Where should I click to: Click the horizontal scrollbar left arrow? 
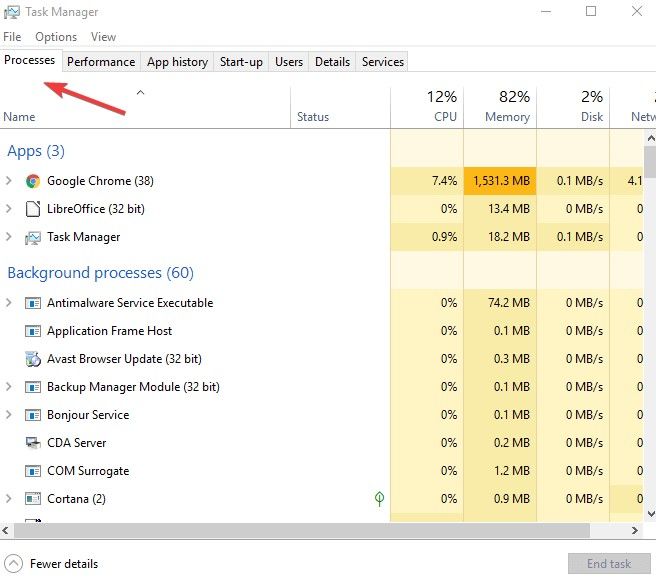click(x=5, y=530)
